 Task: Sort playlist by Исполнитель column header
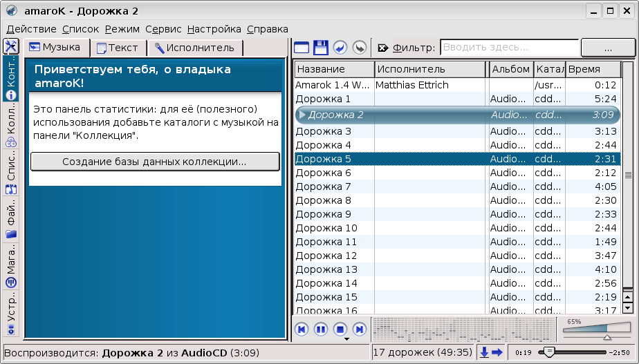430,69
